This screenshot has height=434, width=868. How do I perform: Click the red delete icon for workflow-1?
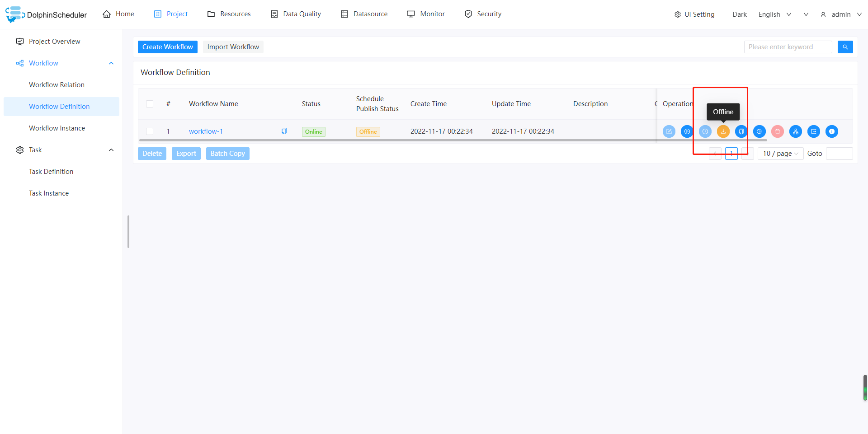[x=778, y=131]
